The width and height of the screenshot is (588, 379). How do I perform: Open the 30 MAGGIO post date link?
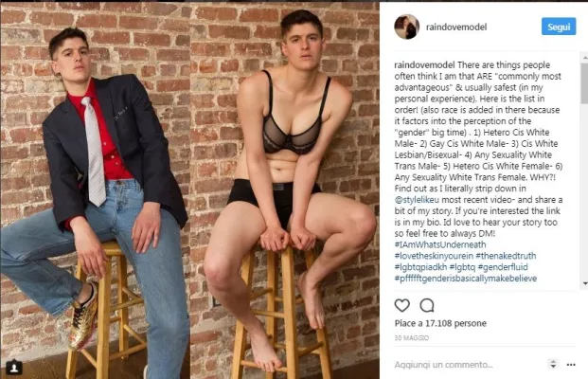tap(412, 338)
